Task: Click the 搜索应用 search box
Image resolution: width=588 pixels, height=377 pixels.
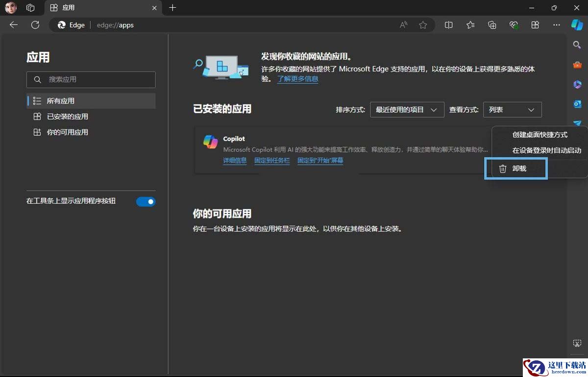Action: pos(91,79)
